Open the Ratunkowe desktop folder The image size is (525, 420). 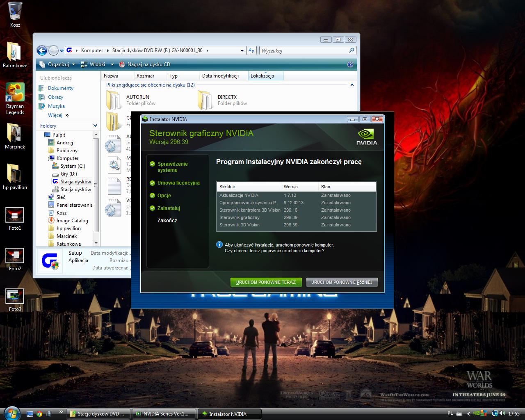point(15,55)
